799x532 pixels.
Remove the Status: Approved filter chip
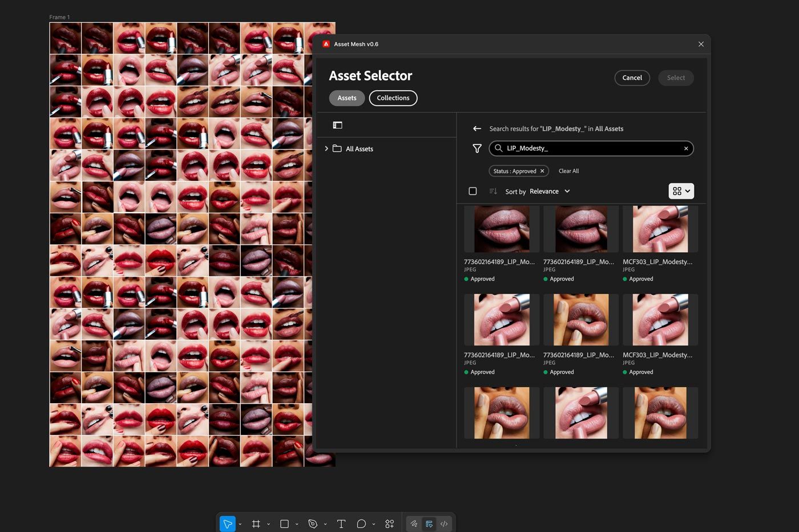click(x=542, y=171)
